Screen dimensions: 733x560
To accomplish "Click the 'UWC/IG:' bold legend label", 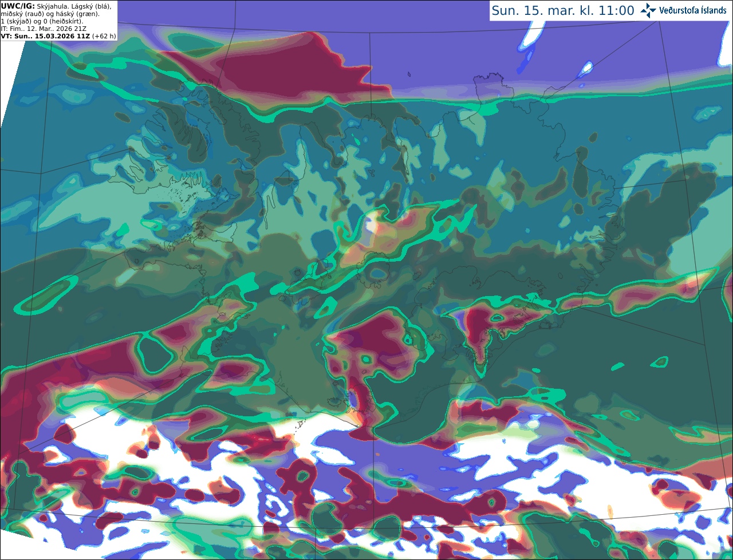I will click(18, 6).
